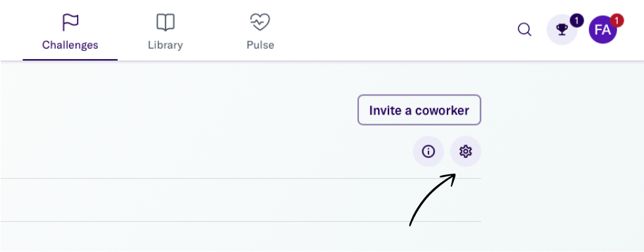Click the round background of trophy button
The width and height of the screenshot is (644, 252).
[x=561, y=30]
